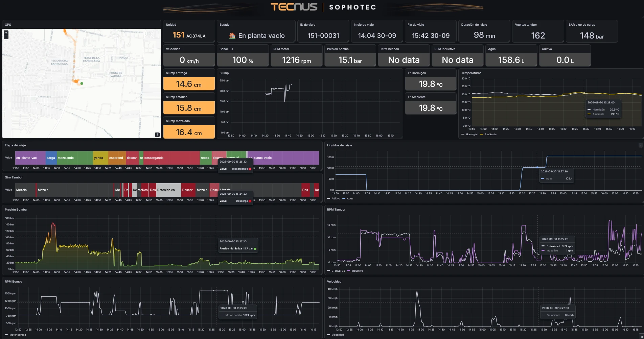Open the RPM Bomba panel title menu
Viewport: 644px width, 339px height.
[x=13, y=282]
